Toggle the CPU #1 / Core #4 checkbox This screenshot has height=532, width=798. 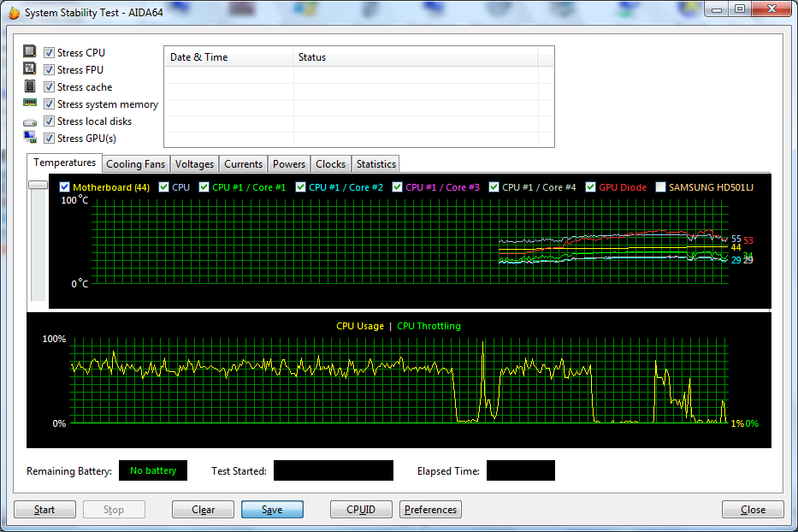coord(494,186)
